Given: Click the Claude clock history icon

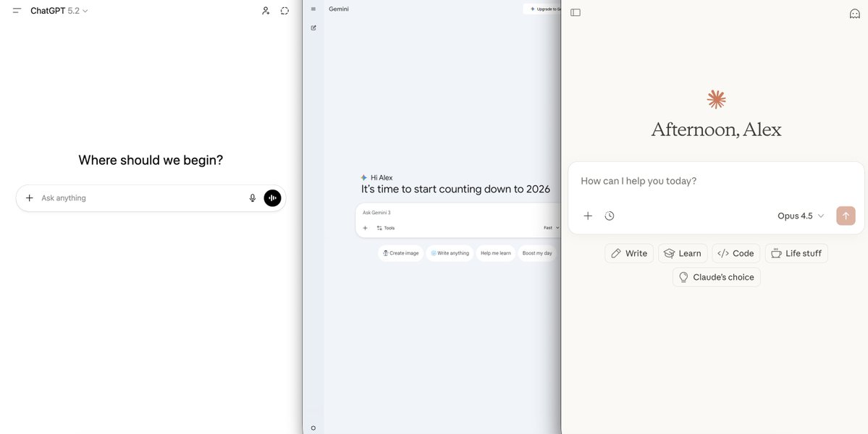Looking at the screenshot, I should (610, 216).
